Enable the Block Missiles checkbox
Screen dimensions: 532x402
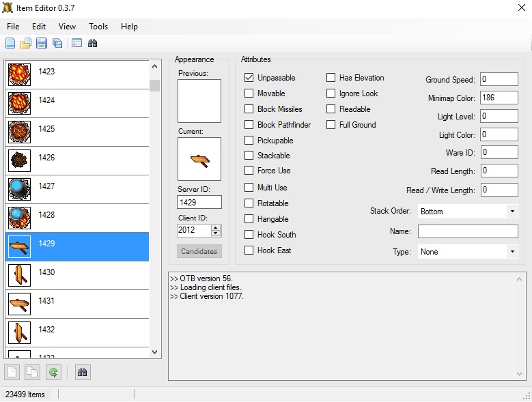tap(249, 109)
